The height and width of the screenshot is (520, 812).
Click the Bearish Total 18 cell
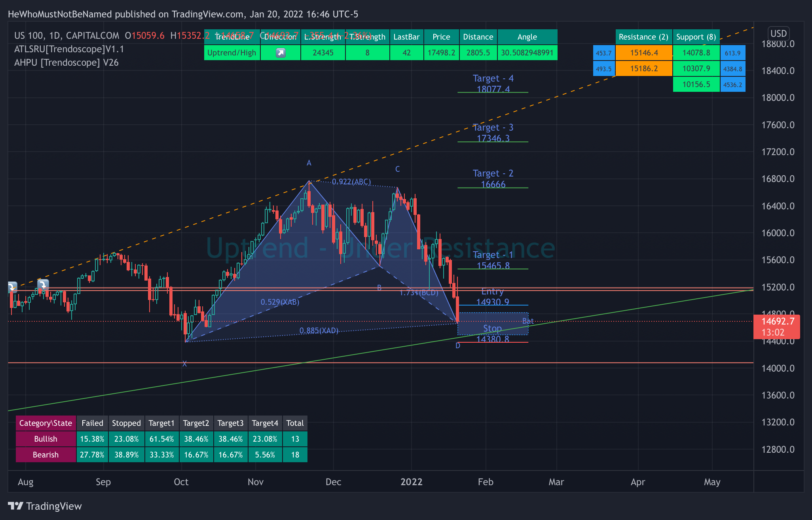295,455
